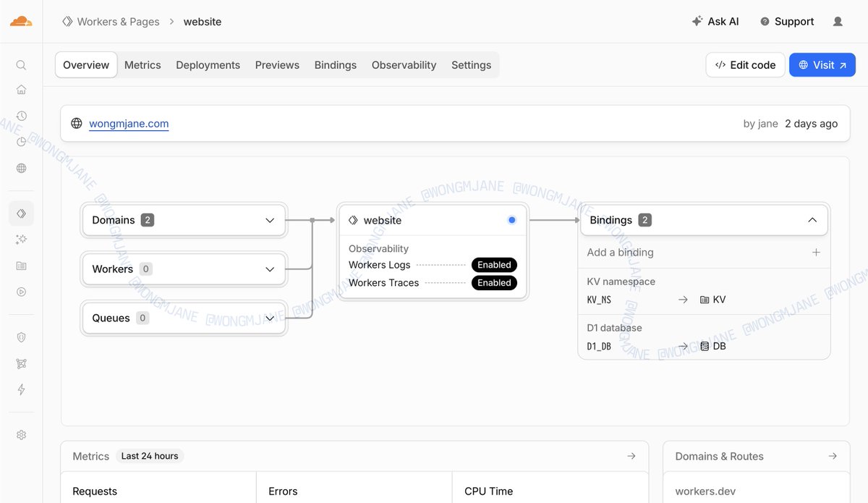Select Workers & Pages diamond icon in sidebar
The height and width of the screenshot is (503, 868).
pyautogui.click(x=21, y=214)
